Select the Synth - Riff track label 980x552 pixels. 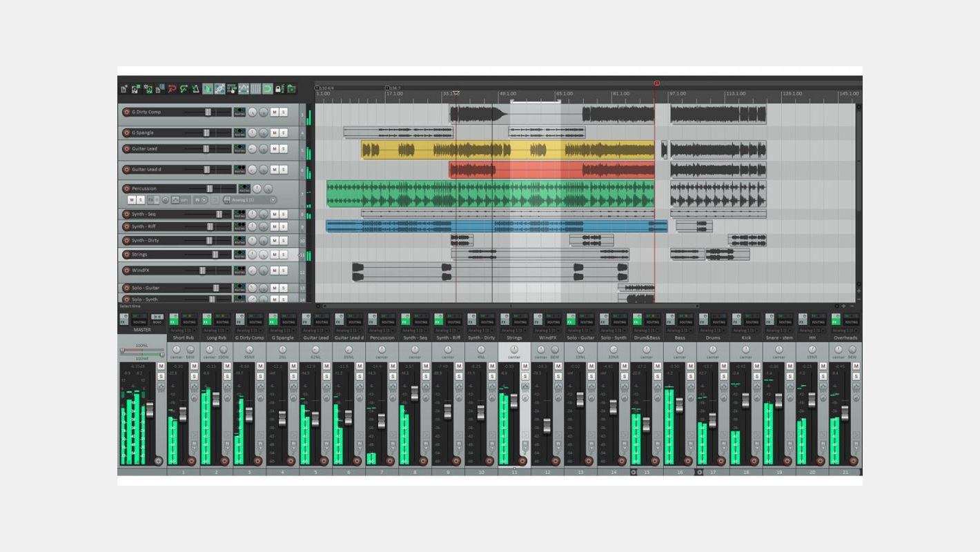point(144,226)
